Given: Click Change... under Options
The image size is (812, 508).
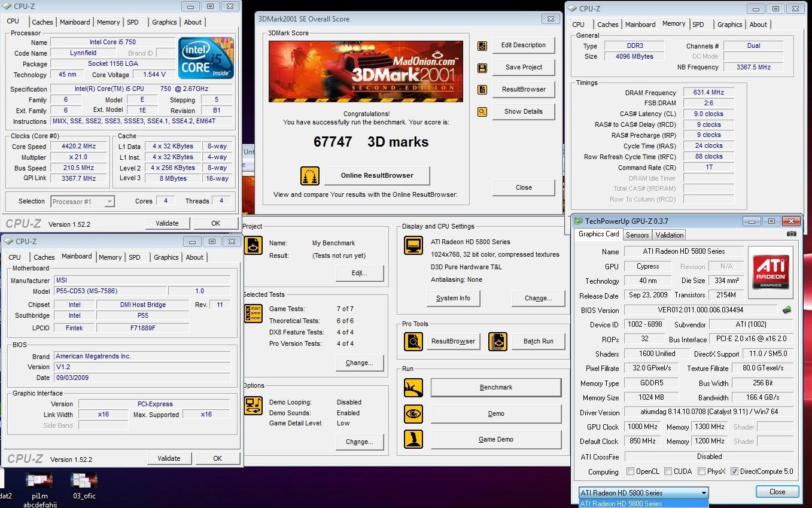Looking at the screenshot, I should (359, 442).
